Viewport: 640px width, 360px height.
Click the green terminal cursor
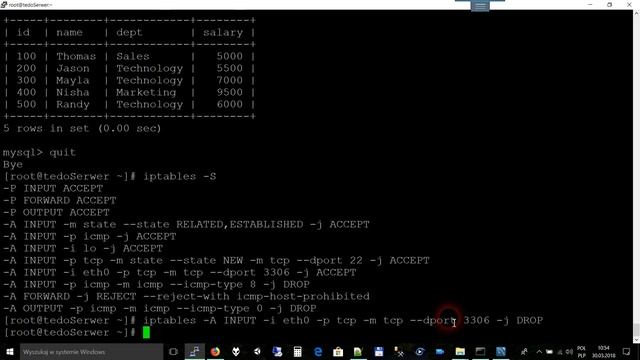click(x=146, y=333)
